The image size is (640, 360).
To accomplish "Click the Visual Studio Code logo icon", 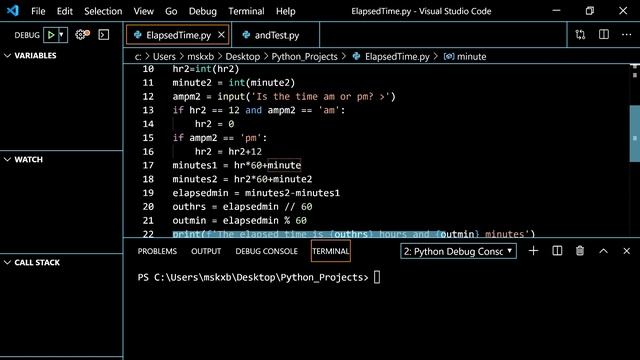I will point(12,11).
